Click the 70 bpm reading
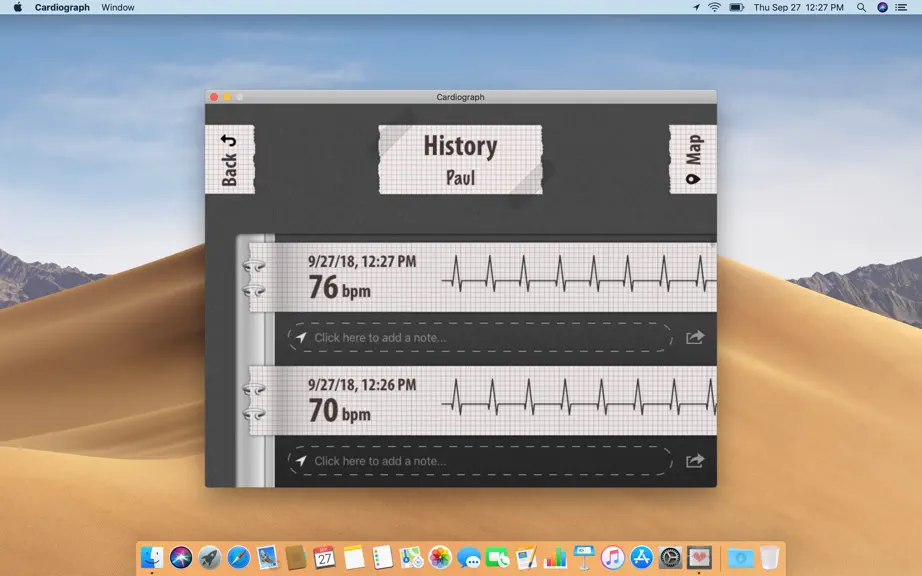922x576 pixels. tap(339, 411)
